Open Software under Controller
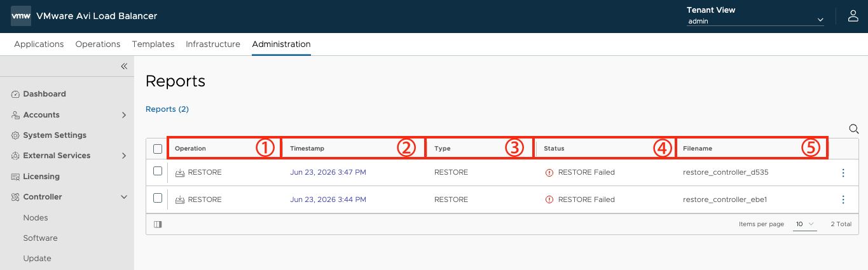This screenshot has width=868, height=270. click(40, 238)
